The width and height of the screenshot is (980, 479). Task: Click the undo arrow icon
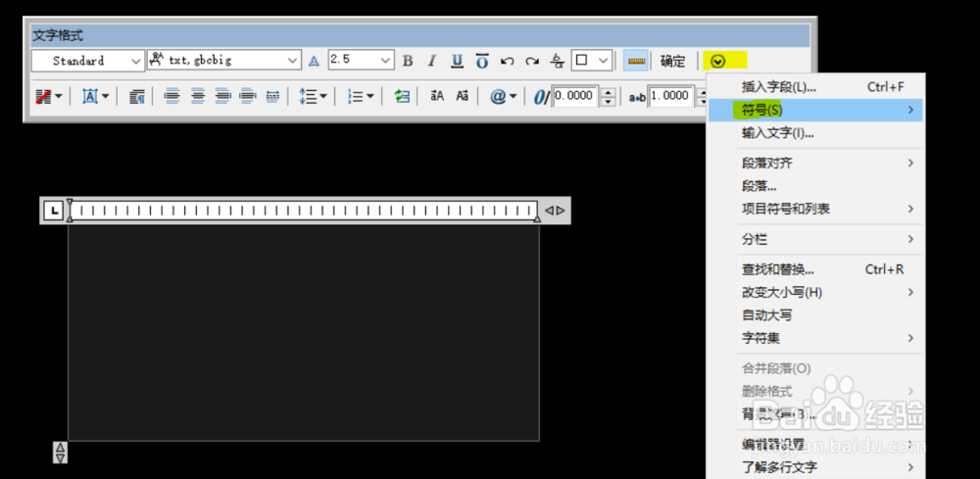[x=508, y=61]
